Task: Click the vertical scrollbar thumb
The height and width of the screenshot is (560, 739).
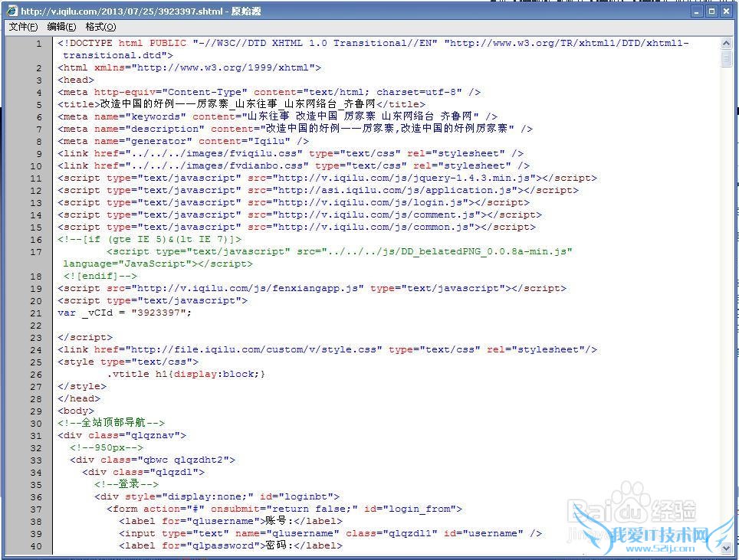Action: click(726, 58)
